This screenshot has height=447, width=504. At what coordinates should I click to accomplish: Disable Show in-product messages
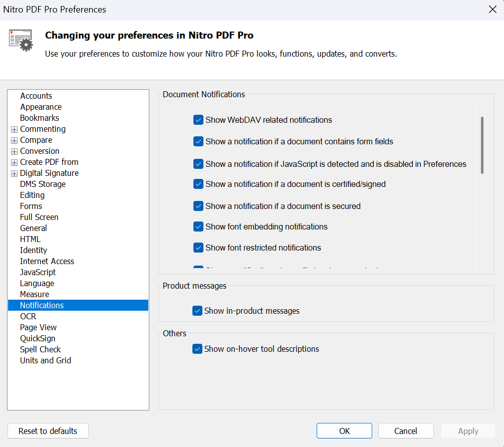[x=197, y=311]
